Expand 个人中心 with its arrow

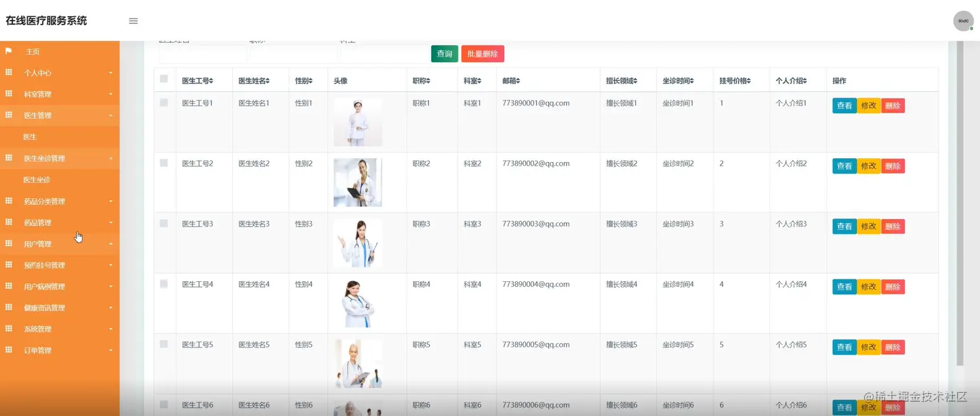coord(111,73)
